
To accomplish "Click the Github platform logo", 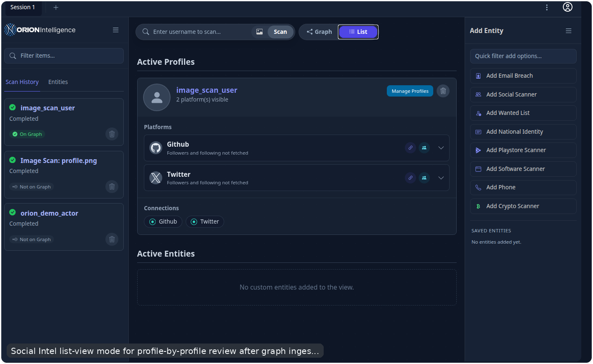I will [156, 148].
